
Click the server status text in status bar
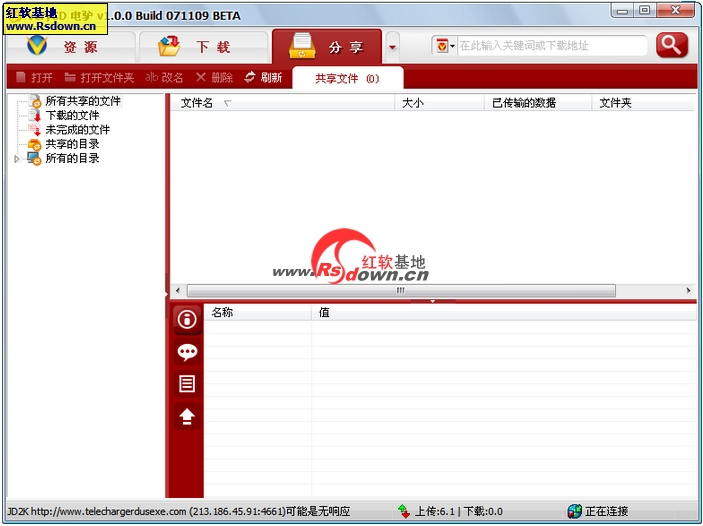coord(179,511)
